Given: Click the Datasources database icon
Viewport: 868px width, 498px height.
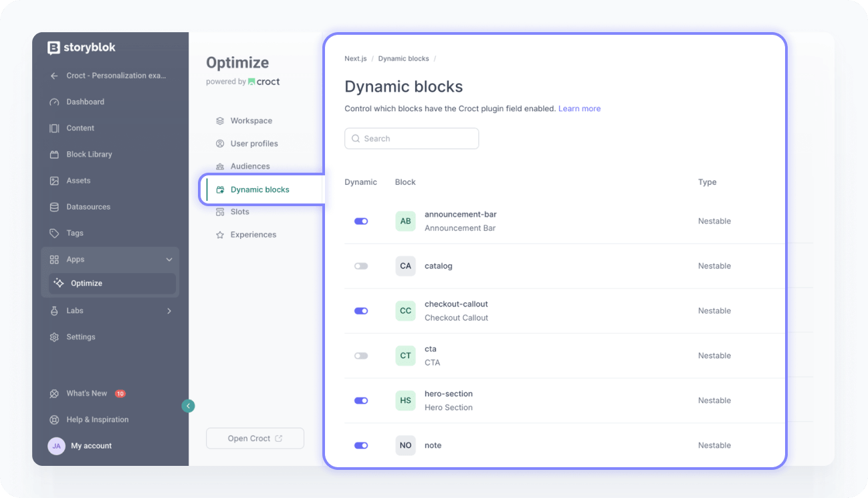Looking at the screenshot, I should (54, 207).
